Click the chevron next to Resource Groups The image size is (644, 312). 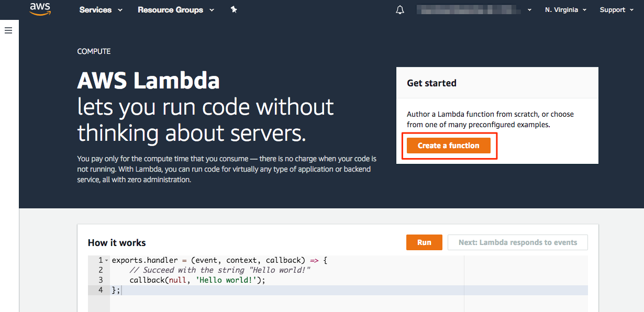click(x=212, y=9)
